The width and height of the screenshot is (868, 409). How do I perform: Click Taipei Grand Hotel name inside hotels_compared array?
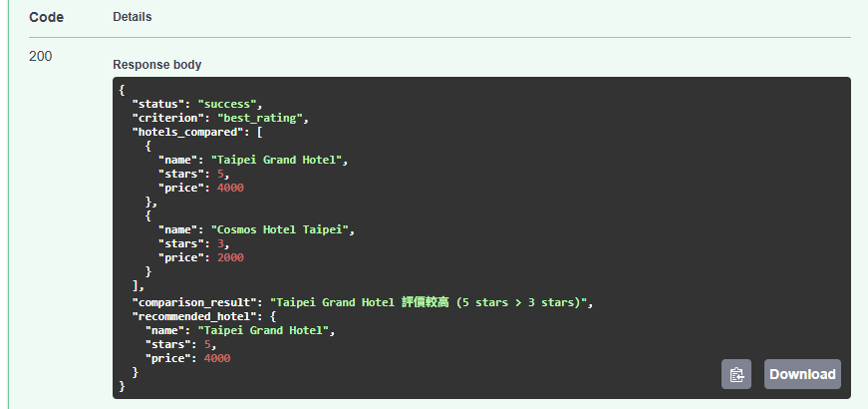[x=276, y=161]
